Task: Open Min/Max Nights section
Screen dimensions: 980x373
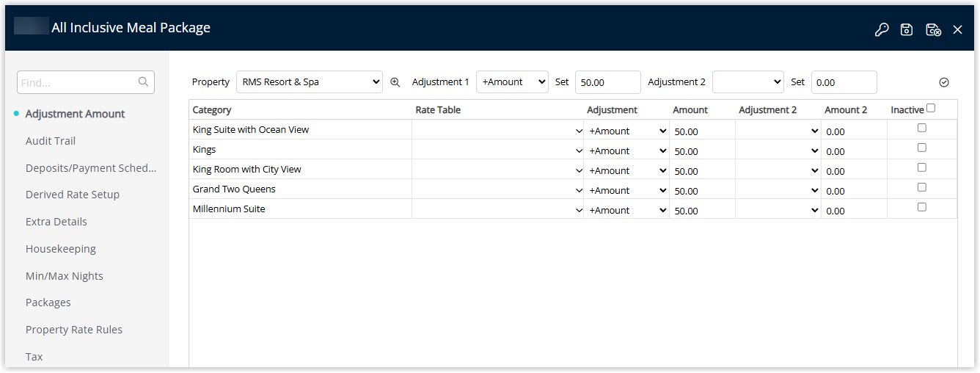Action: pos(65,276)
